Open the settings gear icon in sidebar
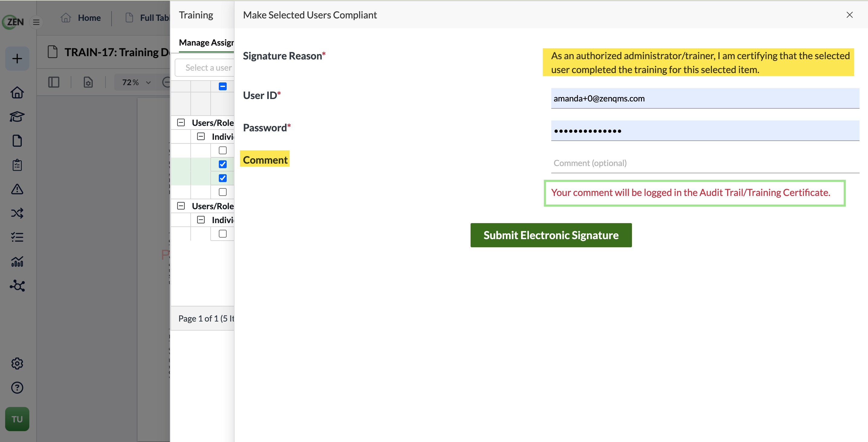868x442 pixels. [x=17, y=364]
